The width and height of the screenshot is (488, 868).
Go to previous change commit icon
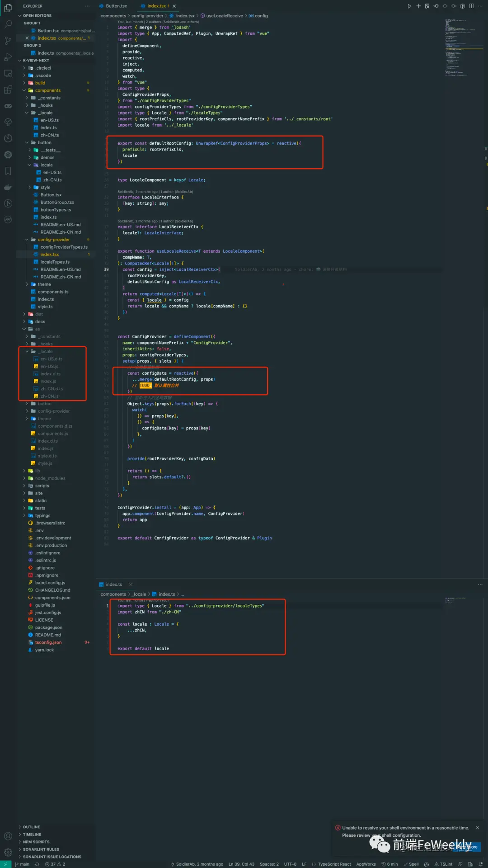436,6
